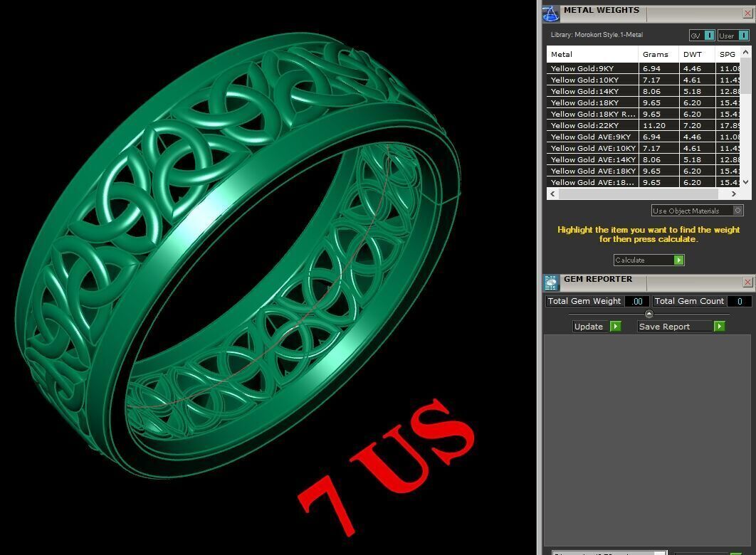
Task: Click the metal table scroll up arrow
Action: coord(746,51)
